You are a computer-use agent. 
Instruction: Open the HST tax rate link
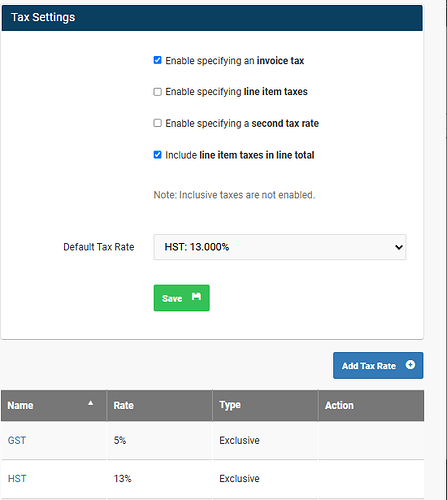(17, 479)
